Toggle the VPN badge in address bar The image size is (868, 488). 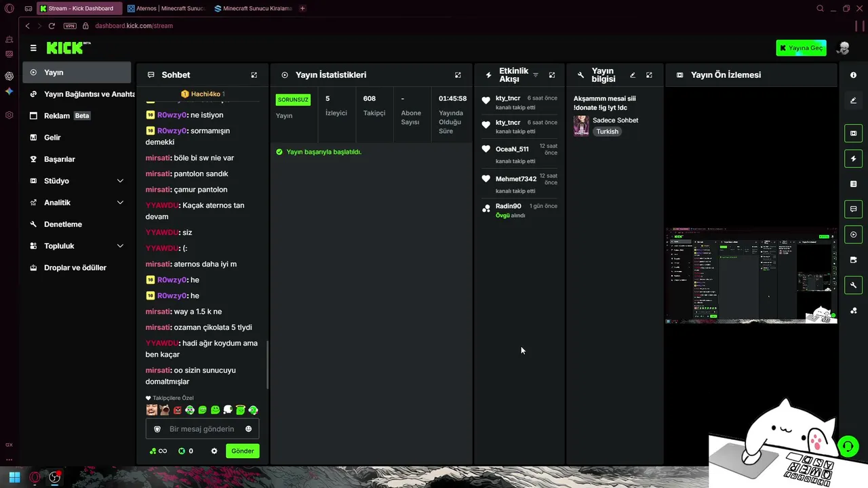click(70, 26)
